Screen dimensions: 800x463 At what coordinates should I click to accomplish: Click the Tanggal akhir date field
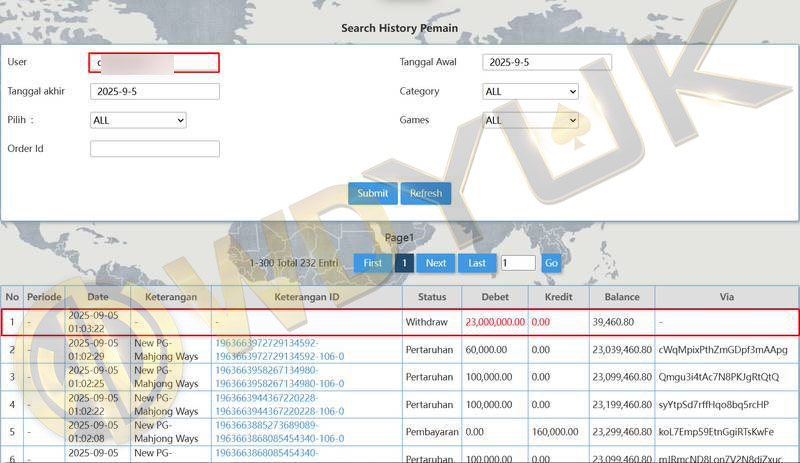pos(155,91)
